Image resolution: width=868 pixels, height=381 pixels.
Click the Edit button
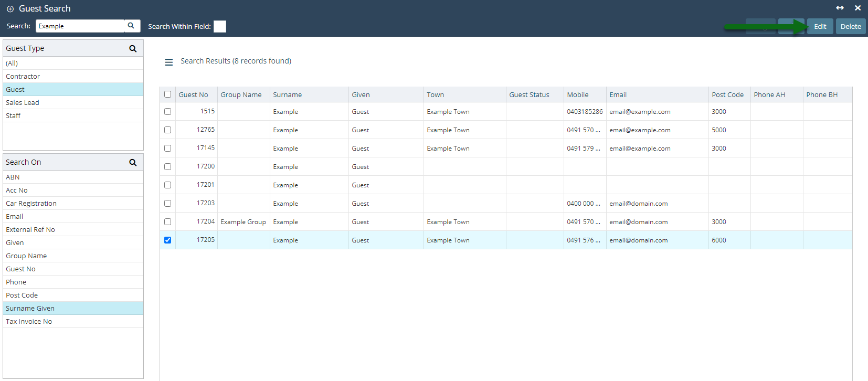point(820,26)
